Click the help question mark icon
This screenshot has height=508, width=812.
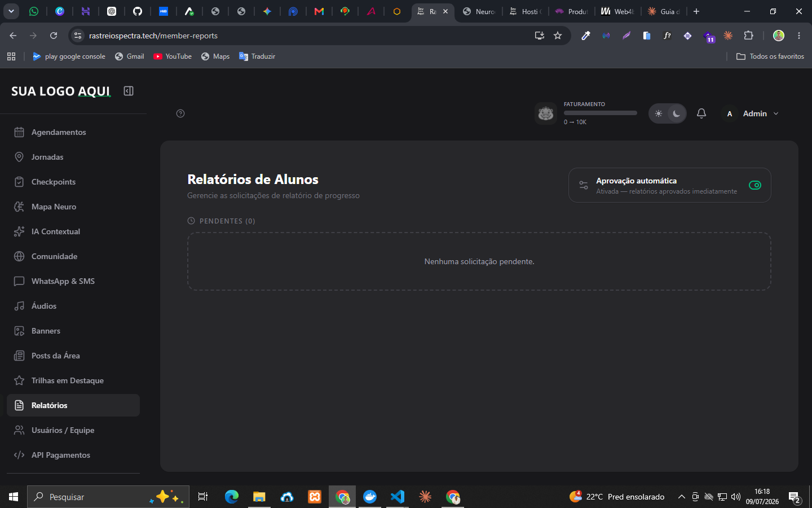point(180,113)
